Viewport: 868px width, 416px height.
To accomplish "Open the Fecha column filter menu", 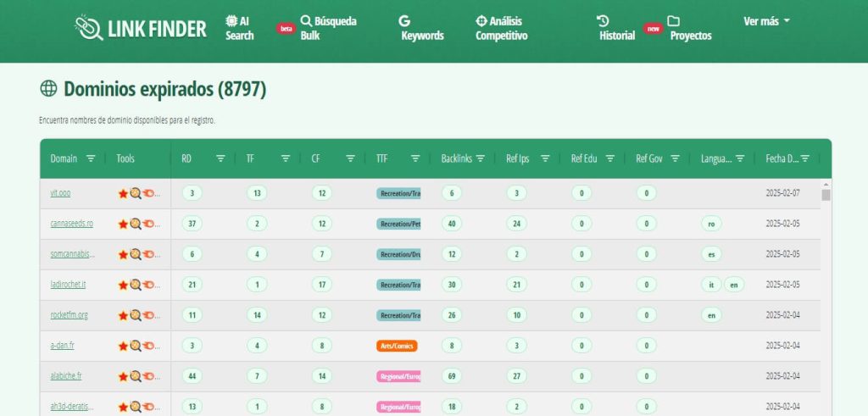I will coord(804,158).
